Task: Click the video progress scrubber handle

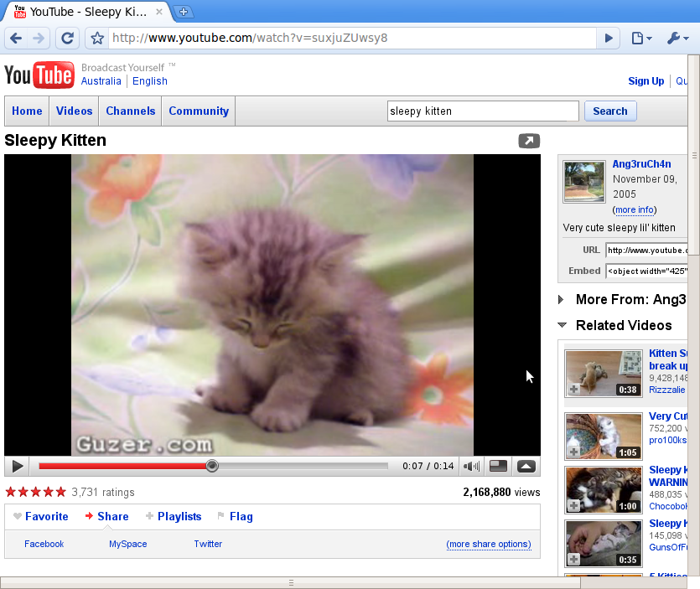Action: click(x=212, y=466)
